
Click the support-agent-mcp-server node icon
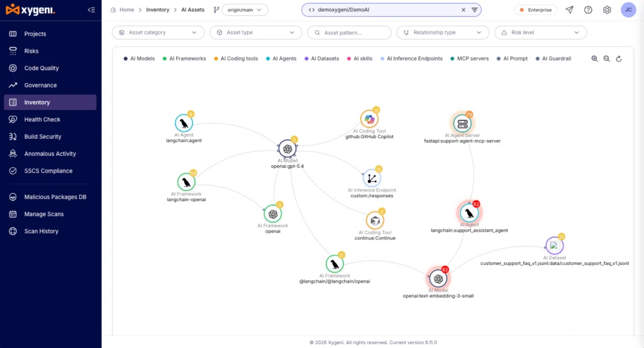click(x=462, y=124)
